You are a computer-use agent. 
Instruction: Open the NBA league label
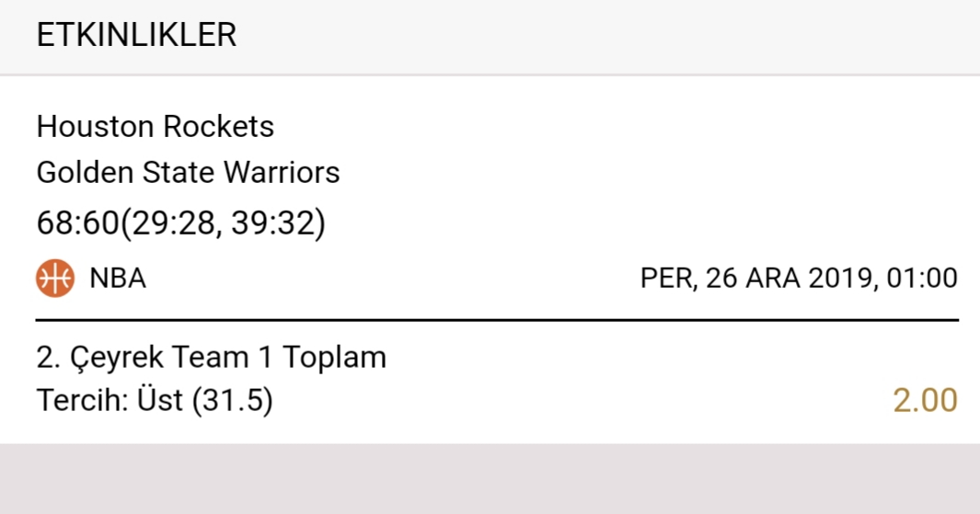[x=118, y=278]
